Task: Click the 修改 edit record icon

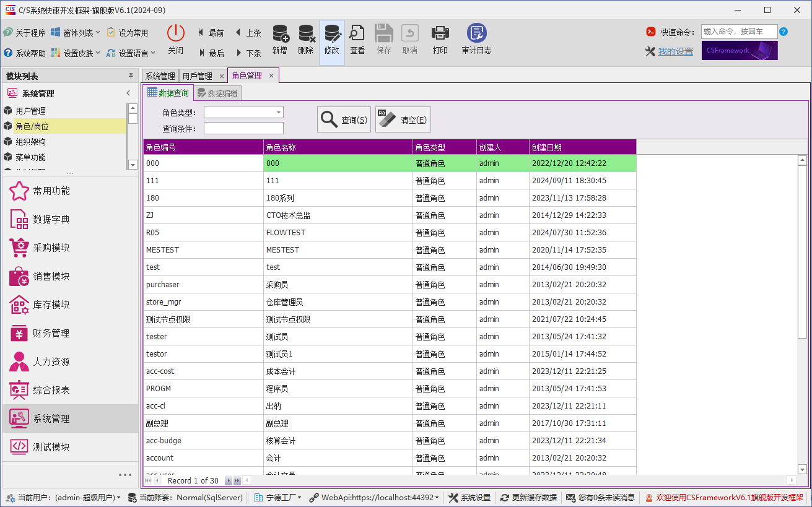Action: click(x=332, y=33)
